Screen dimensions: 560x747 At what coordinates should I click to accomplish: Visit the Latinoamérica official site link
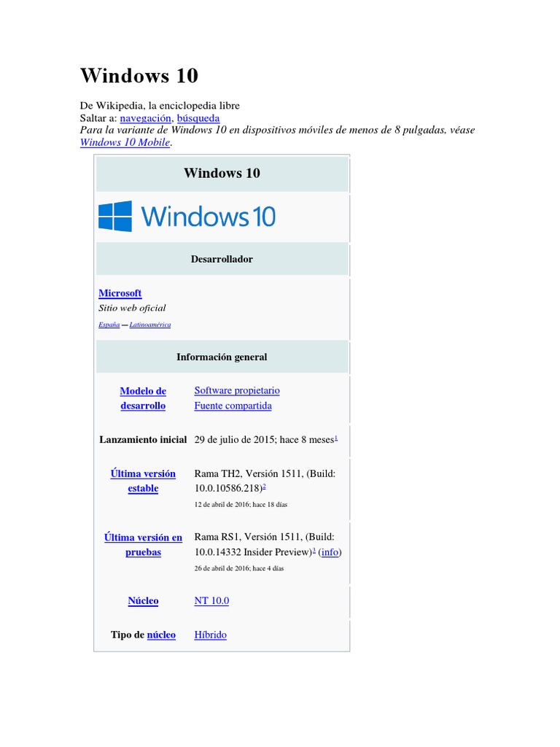150,325
